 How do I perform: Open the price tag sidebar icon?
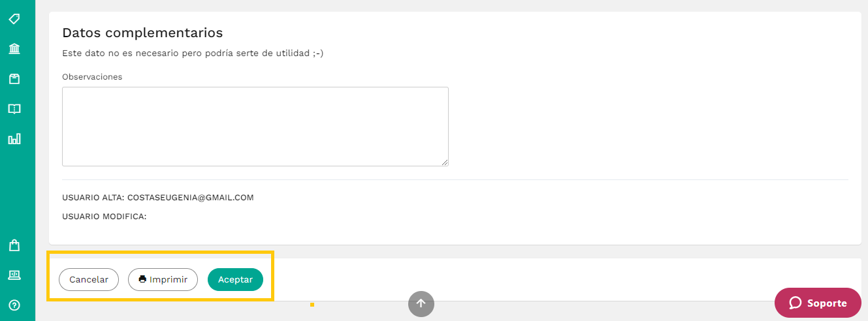point(14,19)
